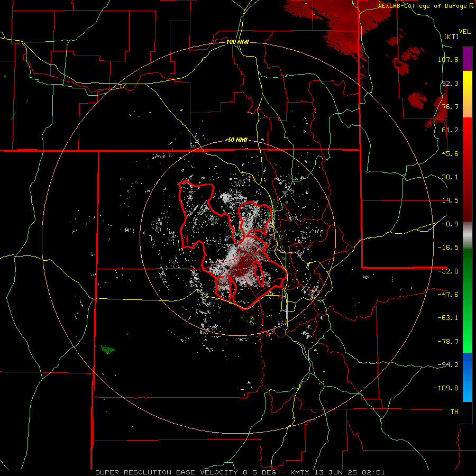Click the 14.5 velocity scale value
476x476 pixels.
pyautogui.click(x=450, y=200)
